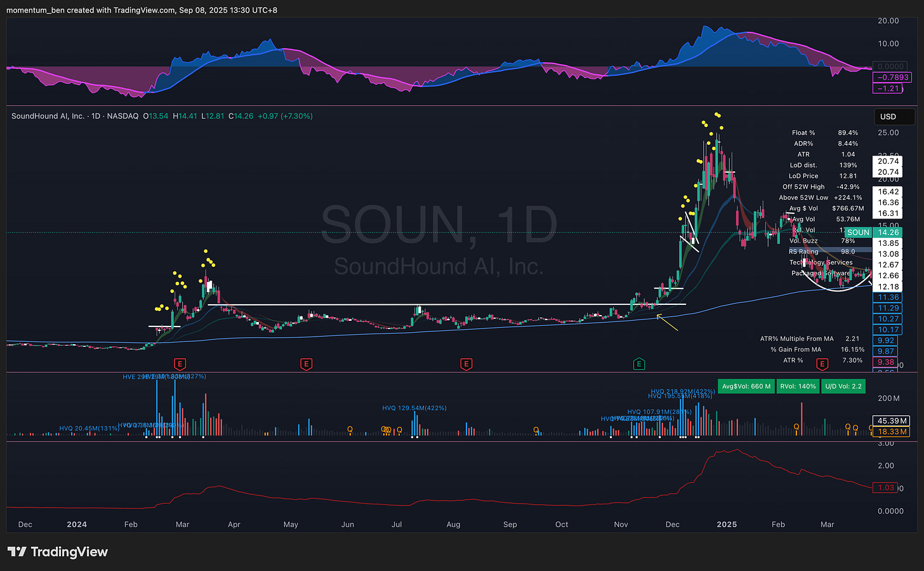This screenshot has height=571, width=924.
Task: Click the orange Q marker in early June 2024
Action: pos(350,430)
